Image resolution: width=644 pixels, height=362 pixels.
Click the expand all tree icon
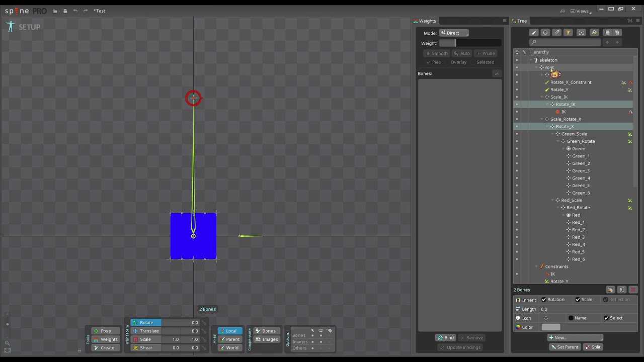617,33
